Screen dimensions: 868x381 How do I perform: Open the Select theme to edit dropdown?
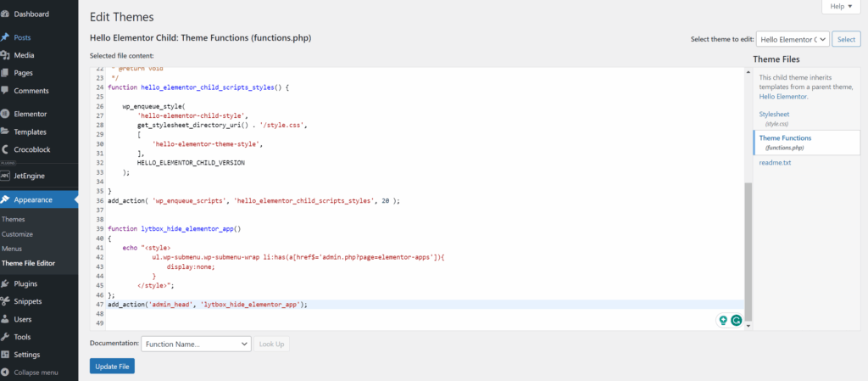click(793, 39)
